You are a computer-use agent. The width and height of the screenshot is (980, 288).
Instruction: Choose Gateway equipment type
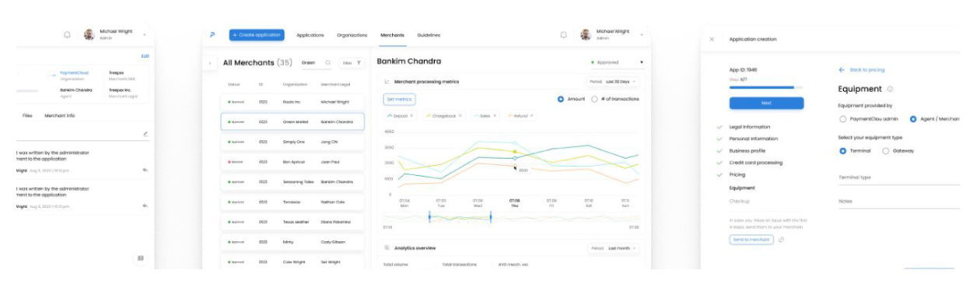(x=886, y=151)
